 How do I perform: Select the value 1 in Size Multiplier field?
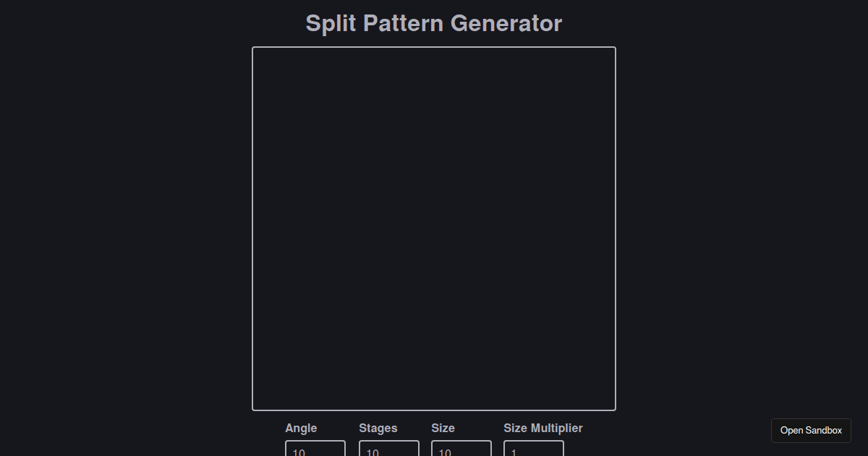click(514, 452)
